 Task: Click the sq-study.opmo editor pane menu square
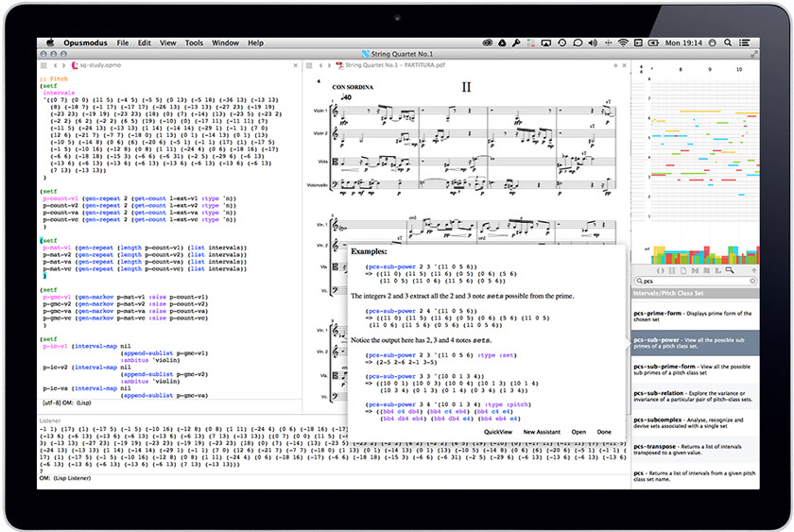(x=43, y=65)
